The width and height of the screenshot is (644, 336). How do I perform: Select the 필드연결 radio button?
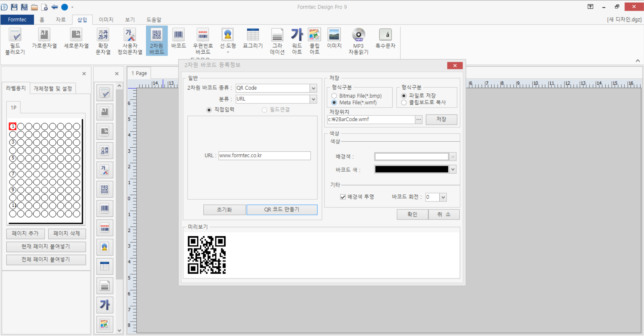coord(264,110)
